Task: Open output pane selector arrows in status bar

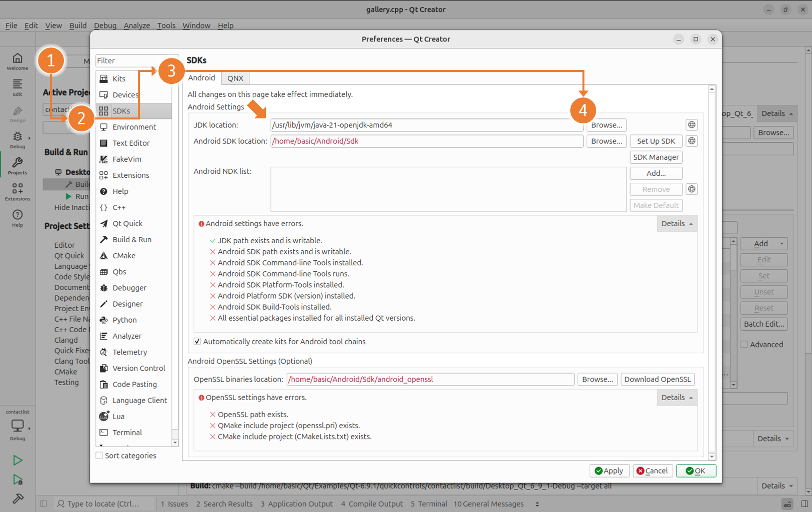Action: (x=537, y=504)
